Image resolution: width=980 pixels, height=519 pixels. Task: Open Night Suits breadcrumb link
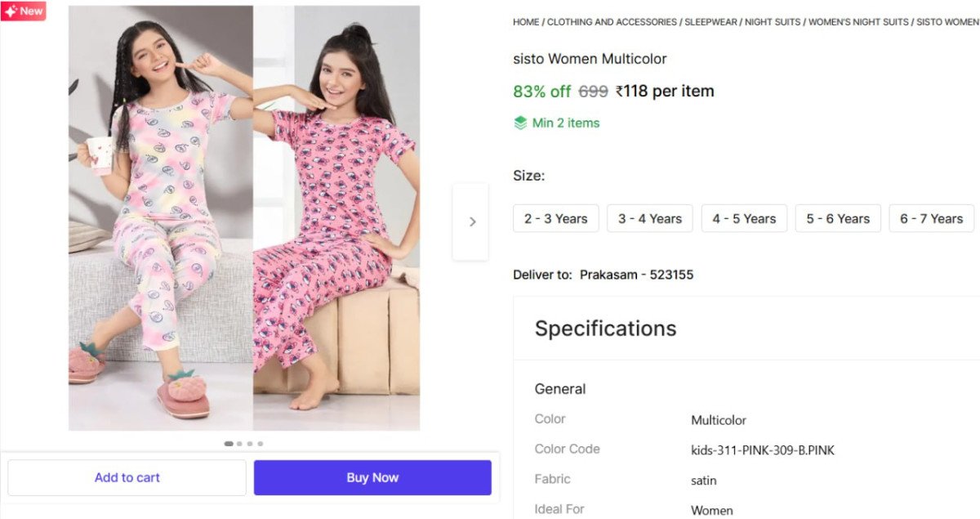[x=773, y=22]
